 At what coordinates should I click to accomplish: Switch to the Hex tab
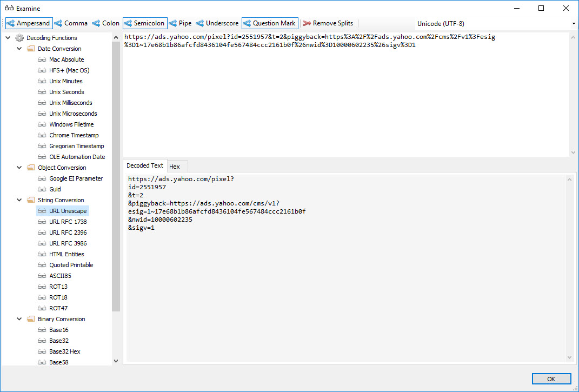tap(177, 167)
